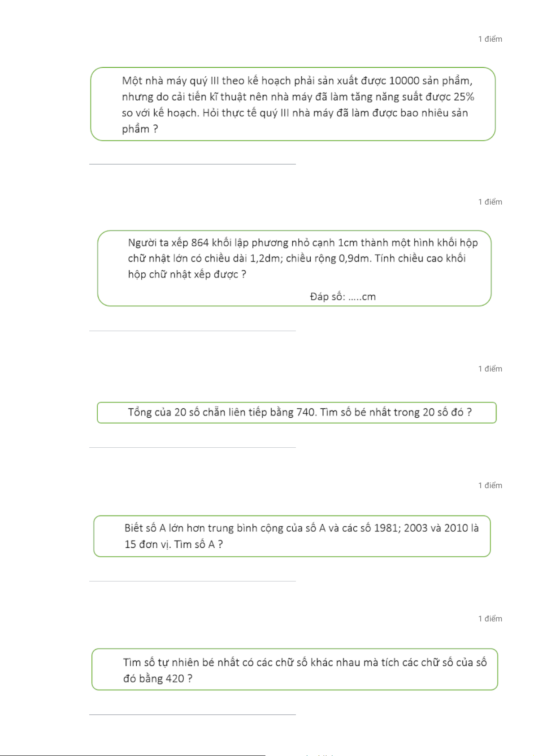Click the answer field for the 864 cubes question
The image size is (534, 756).
coord(192,326)
